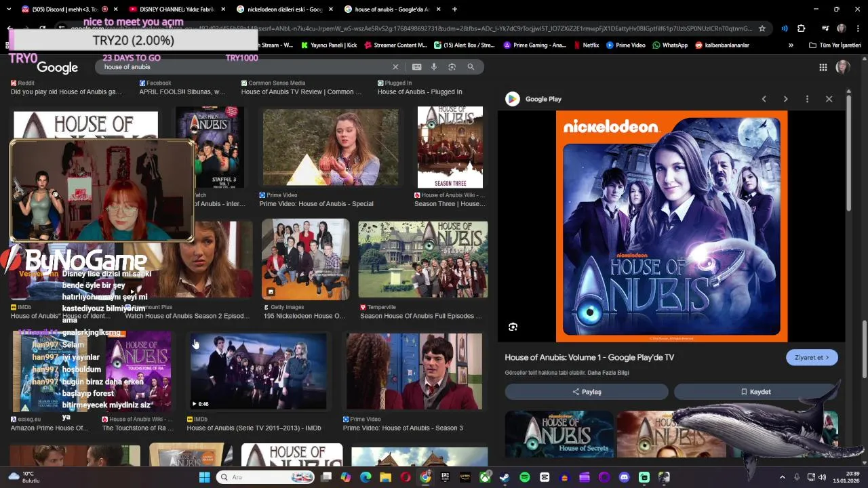The image size is (868, 488).
Task: Open the Chrome profile avatar
Action: pos(842,28)
